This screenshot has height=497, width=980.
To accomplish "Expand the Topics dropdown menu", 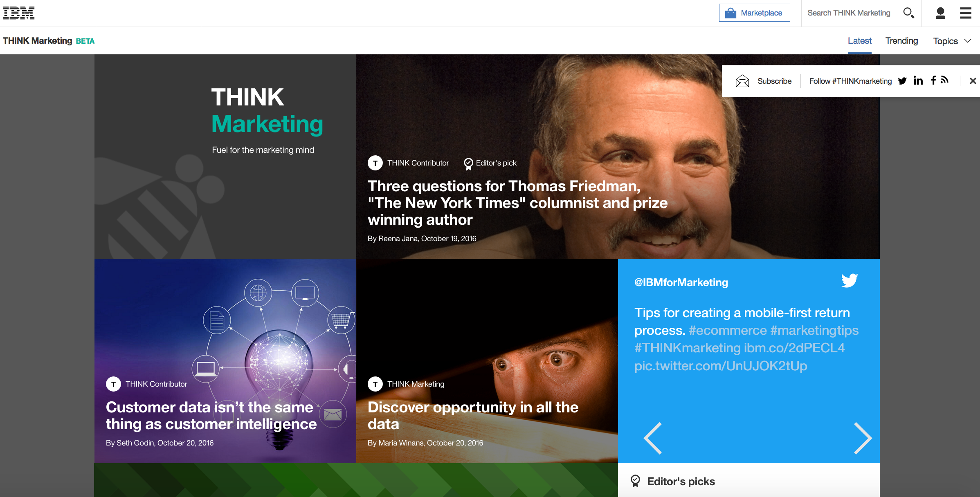I will [x=951, y=40].
